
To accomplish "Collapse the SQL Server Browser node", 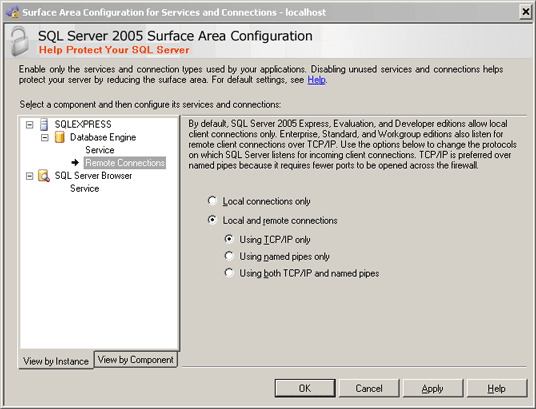I will click(x=30, y=176).
